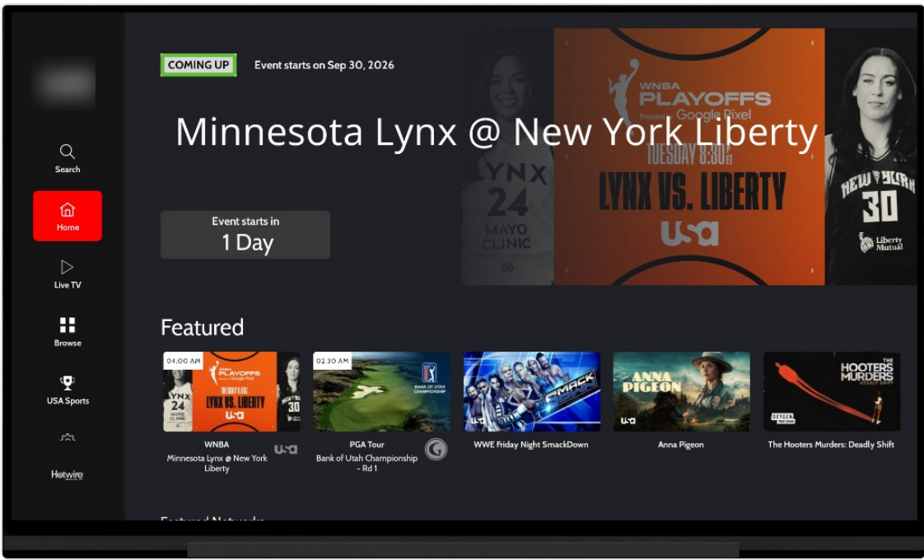Open the SmackDown featured thumbnail

tap(531, 391)
